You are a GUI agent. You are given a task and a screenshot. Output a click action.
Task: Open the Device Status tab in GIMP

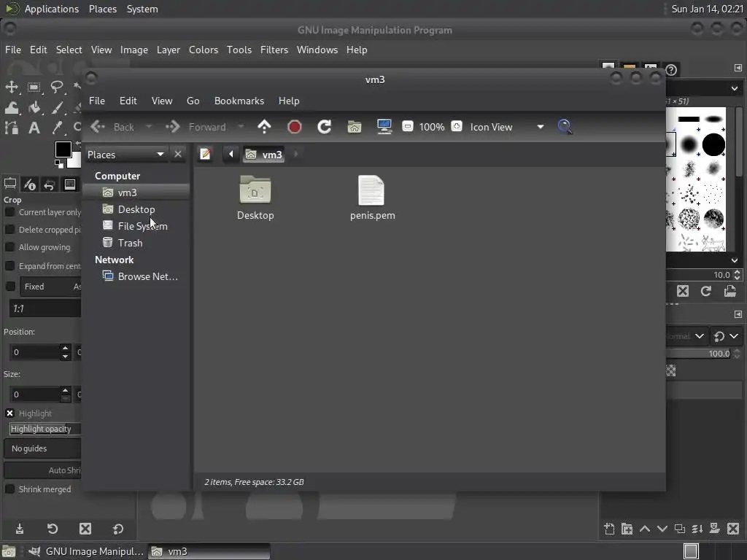[x=29, y=184]
